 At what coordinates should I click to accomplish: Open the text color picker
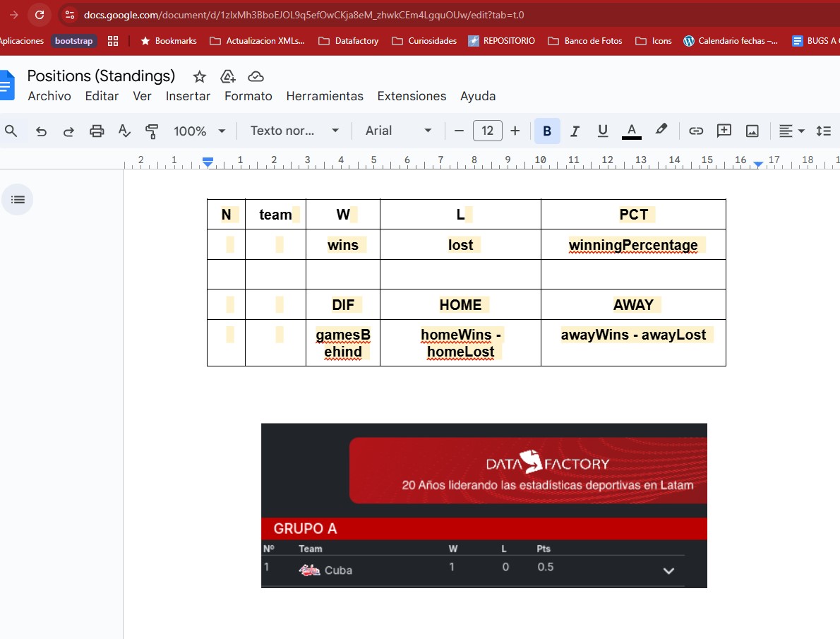click(x=632, y=131)
